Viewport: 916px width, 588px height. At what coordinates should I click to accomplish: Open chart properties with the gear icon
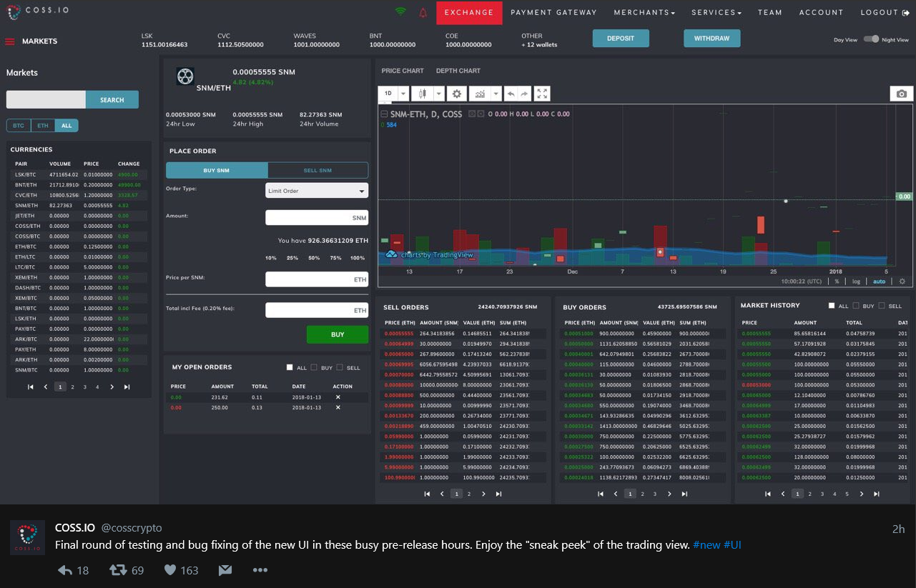pyautogui.click(x=456, y=94)
